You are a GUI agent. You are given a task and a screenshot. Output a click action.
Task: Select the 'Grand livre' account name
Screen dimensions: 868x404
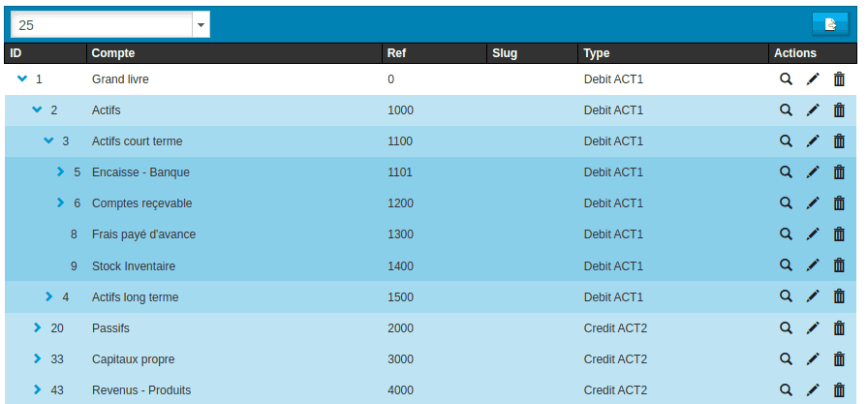[120, 79]
